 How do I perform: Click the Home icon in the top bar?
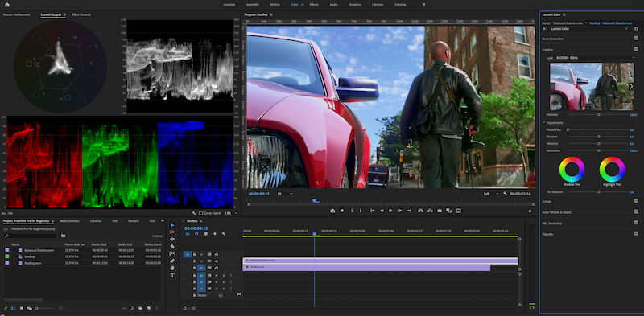tap(7, 5)
